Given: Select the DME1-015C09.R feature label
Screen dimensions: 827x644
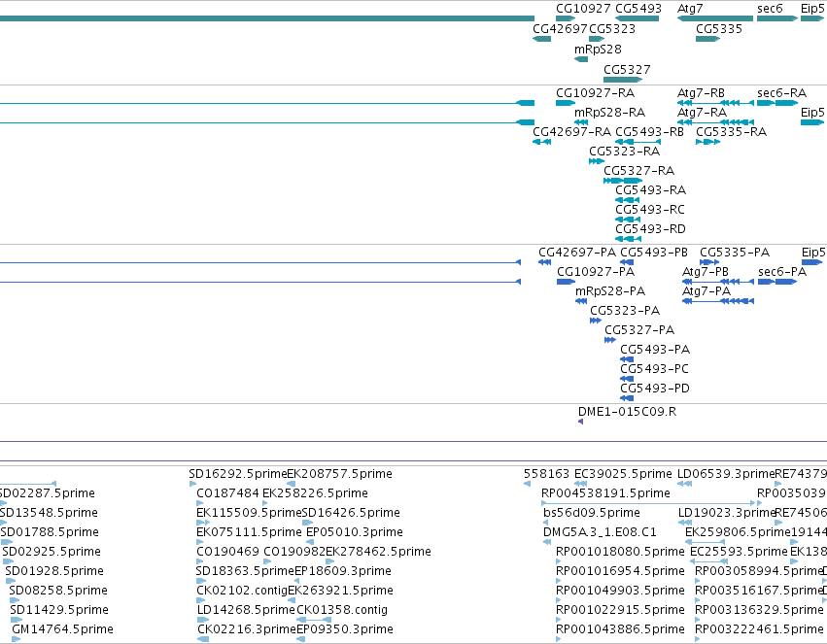Looking at the screenshot, I should [628, 412].
